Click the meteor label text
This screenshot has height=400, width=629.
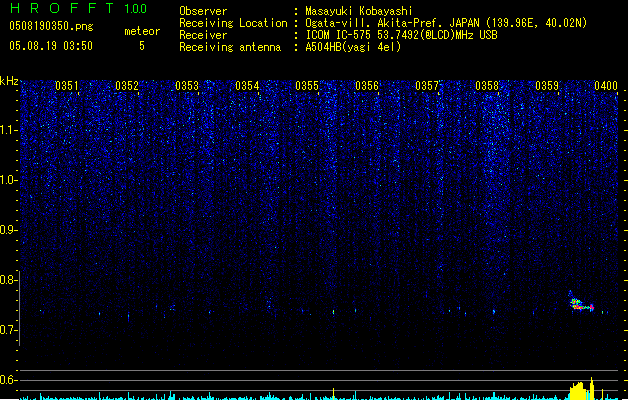coord(142,31)
